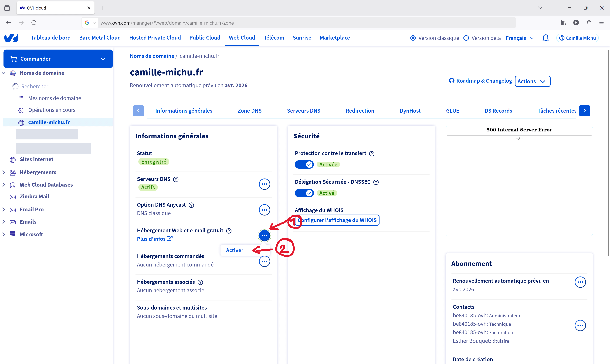Click the OVHcloud logo icon
This screenshot has height=364, width=610.
click(x=11, y=38)
